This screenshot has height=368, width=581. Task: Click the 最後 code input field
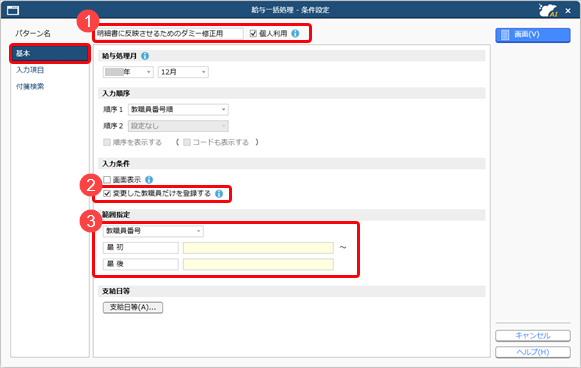[x=141, y=264]
